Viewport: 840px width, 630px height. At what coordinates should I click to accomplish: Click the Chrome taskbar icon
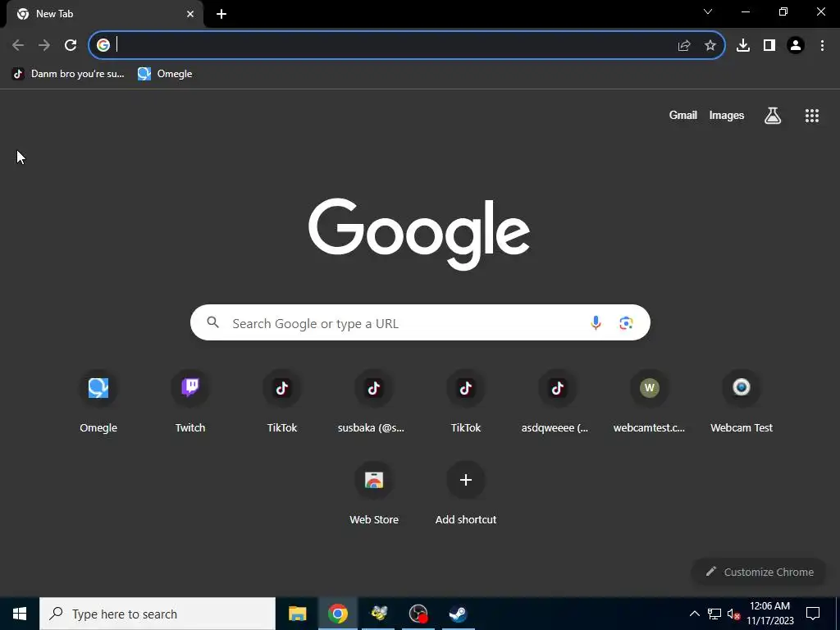(x=337, y=614)
